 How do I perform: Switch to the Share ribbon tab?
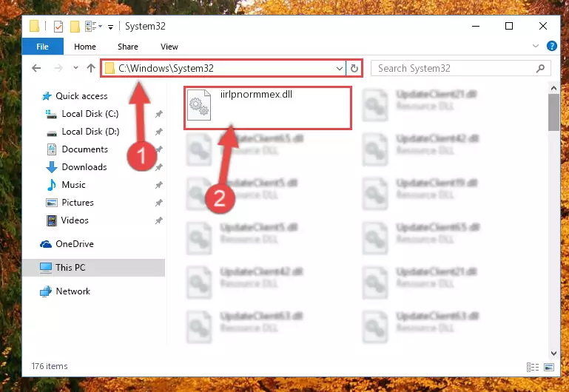128,47
